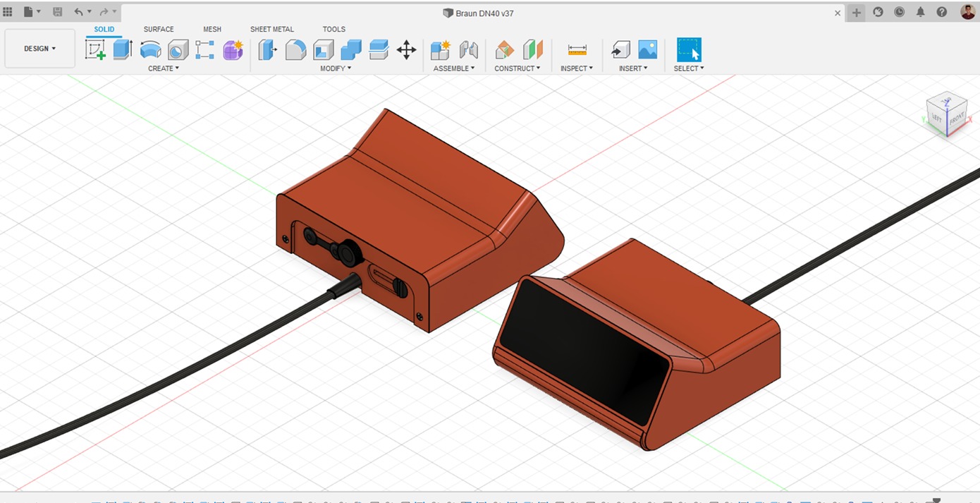Select the Revolve tool
Viewport: 980px width, 503px height.
click(x=150, y=49)
